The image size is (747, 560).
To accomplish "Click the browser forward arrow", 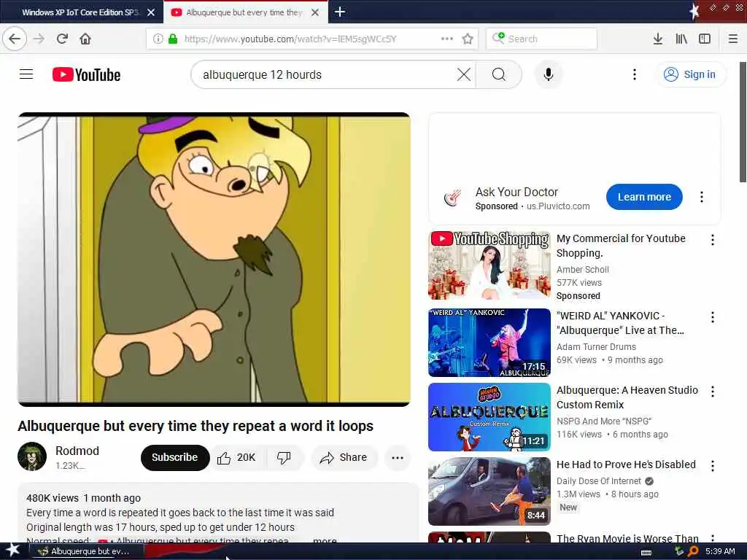I will [39, 39].
